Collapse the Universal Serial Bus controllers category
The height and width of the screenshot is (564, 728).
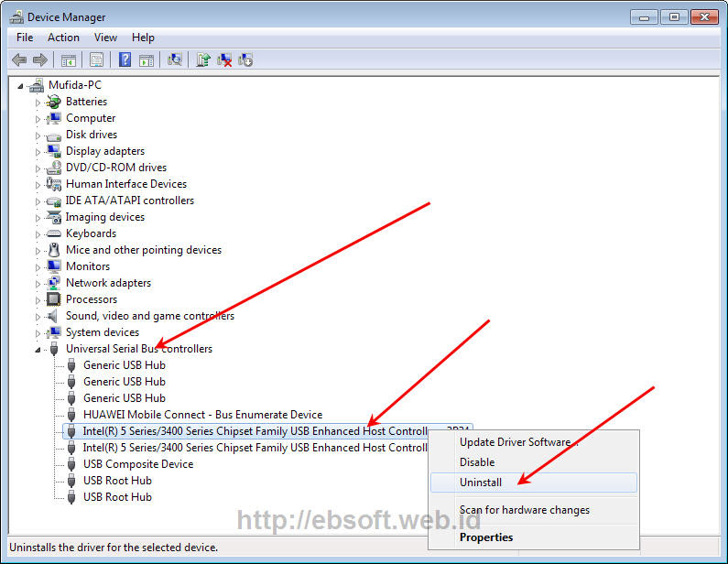[38, 350]
